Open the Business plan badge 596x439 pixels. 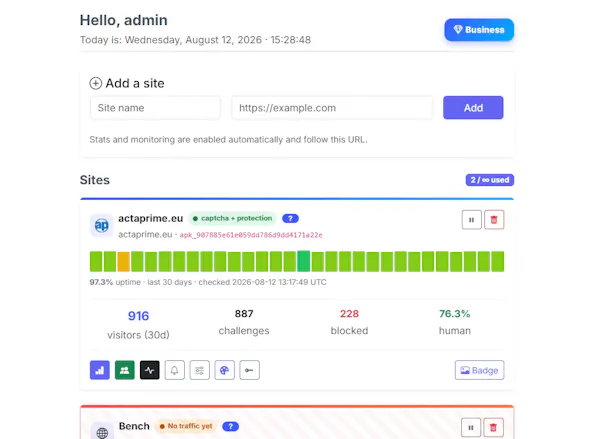(x=479, y=30)
